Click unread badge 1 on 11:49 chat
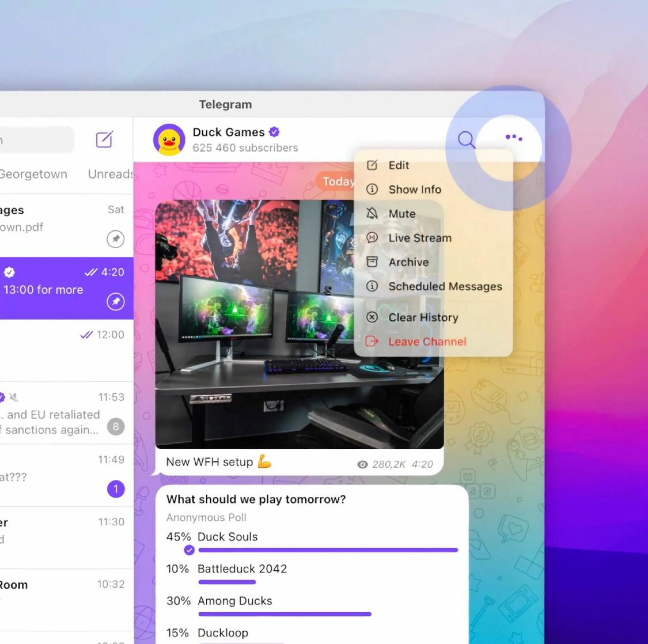Viewport: 648px width, 644px height. tap(116, 489)
